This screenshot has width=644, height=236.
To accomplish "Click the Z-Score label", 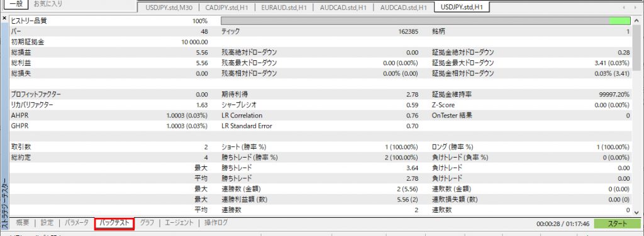I will 443,105.
